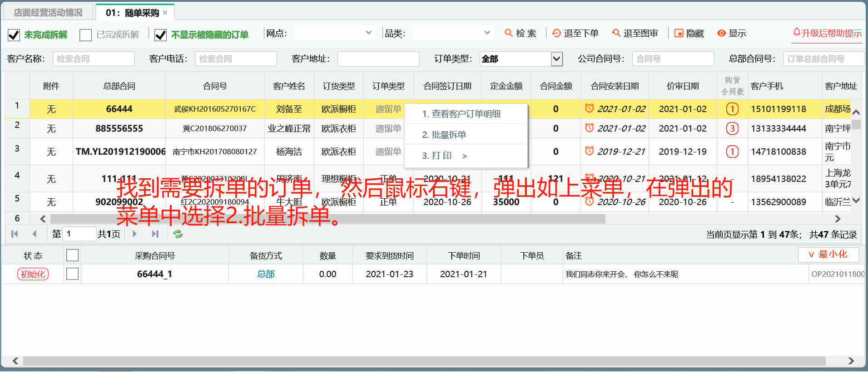Click the 总部合同号 input field
This screenshot has height=372, width=868.
tap(823, 59)
